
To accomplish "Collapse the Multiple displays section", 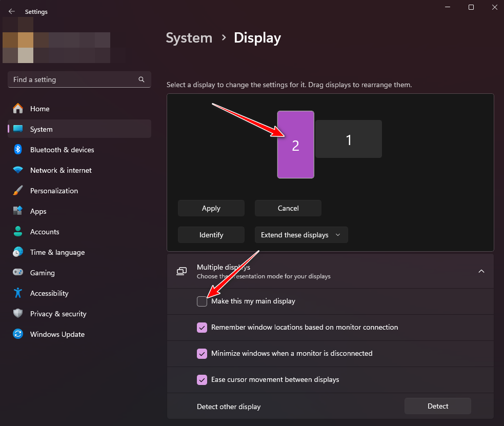I will click(x=481, y=271).
